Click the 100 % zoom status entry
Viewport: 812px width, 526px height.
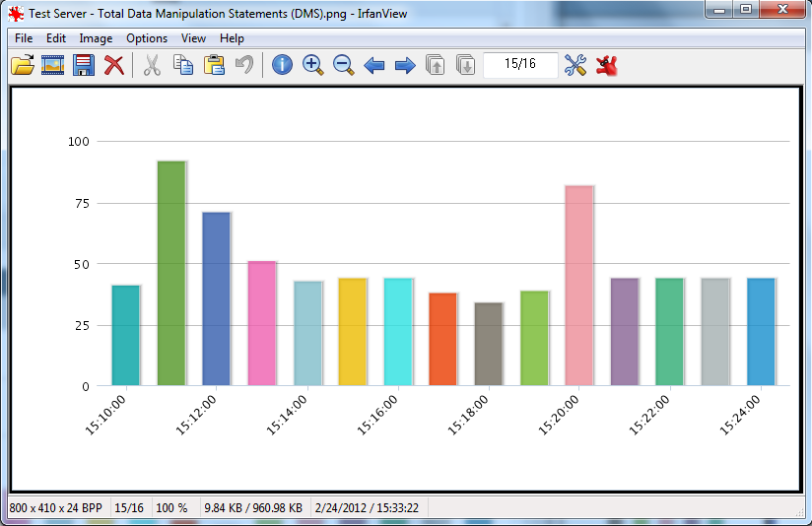pyautogui.click(x=171, y=508)
